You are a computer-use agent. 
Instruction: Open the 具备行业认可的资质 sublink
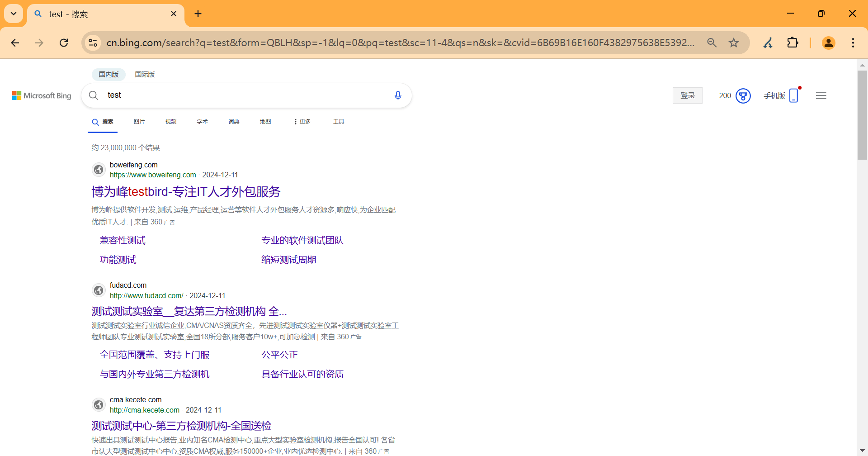pyautogui.click(x=302, y=374)
